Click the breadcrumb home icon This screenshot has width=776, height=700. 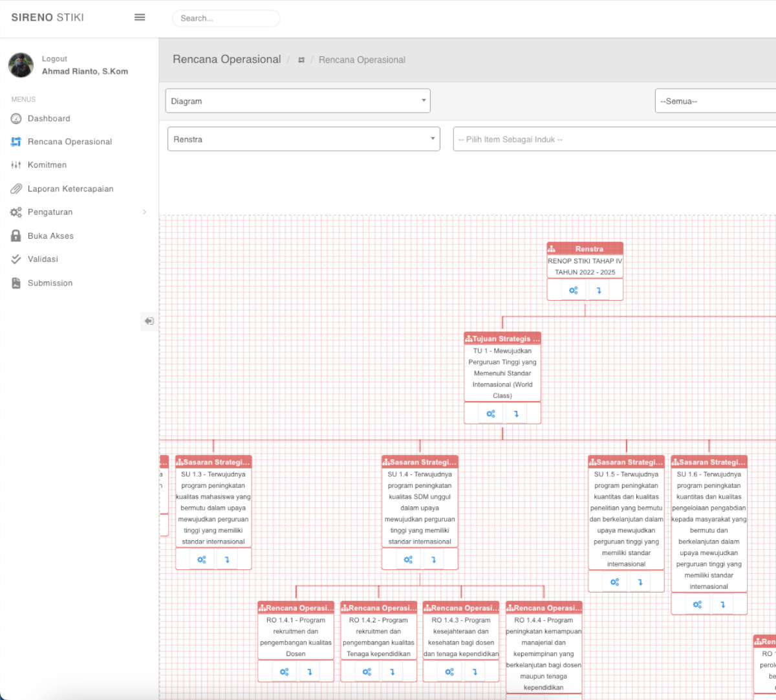[x=301, y=60]
